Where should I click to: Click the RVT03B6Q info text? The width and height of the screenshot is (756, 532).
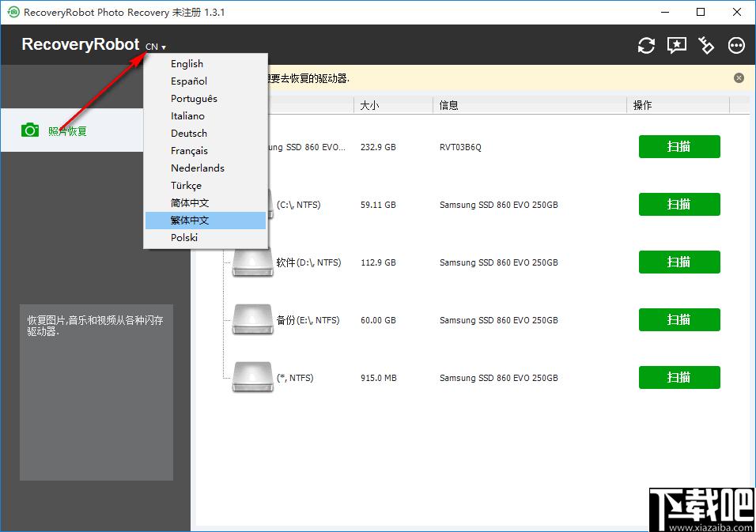click(x=460, y=147)
